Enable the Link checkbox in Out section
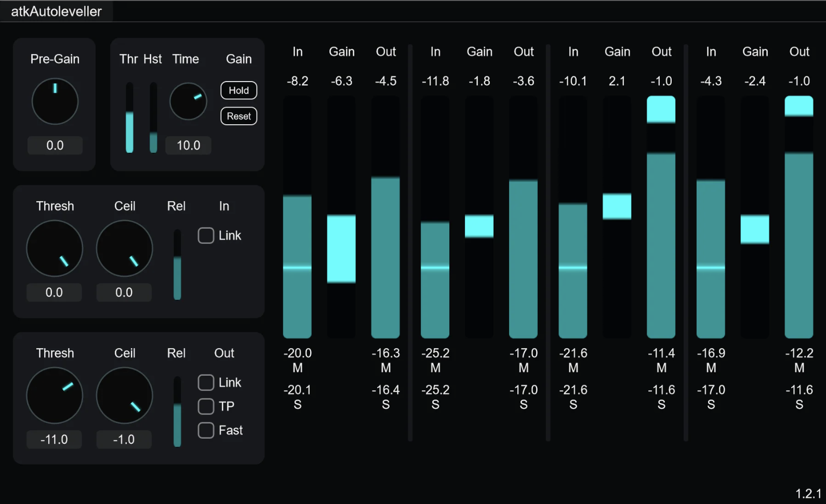The width and height of the screenshot is (826, 504). [206, 382]
